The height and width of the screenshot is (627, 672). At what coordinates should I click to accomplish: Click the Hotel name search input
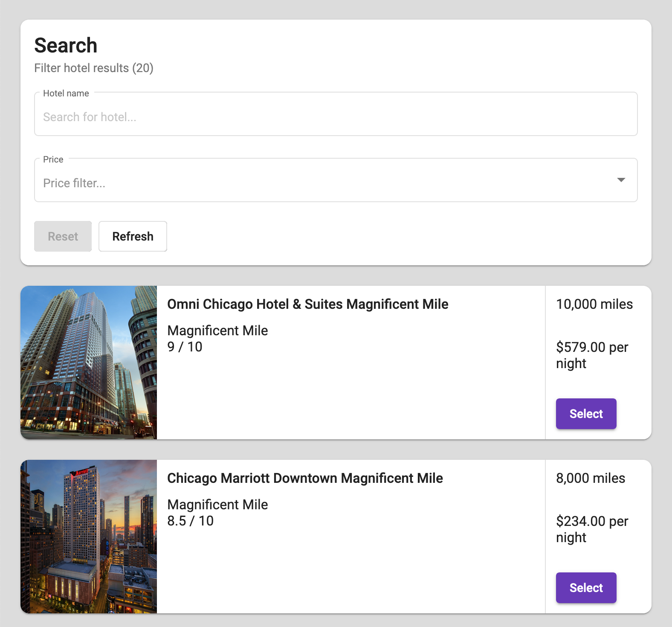(x=336, y=116)
